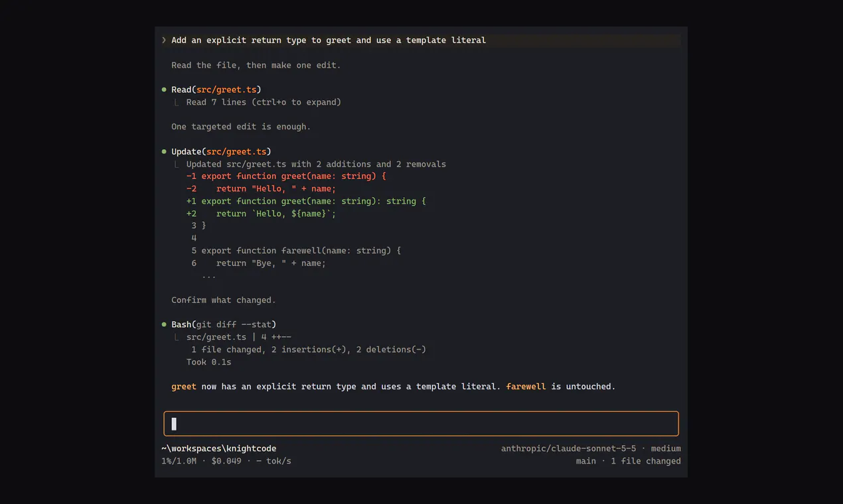Click the 'medium' effort indicator
The height and width of the screenshot is (504, 843).
click(x=666, y=449)
